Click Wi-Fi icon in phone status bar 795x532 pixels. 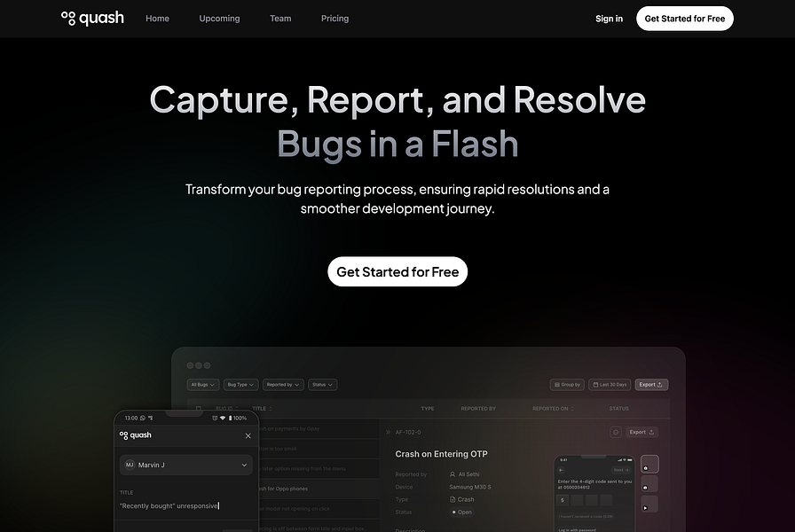(x=223, y=418)
